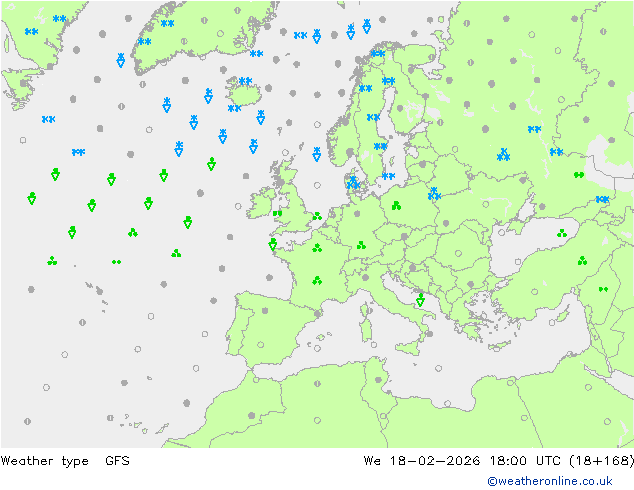Open the weatheronline.co.uk copyright link
Image resolution: width=634 pixels, height=490 pixels.
click(550, 481)
